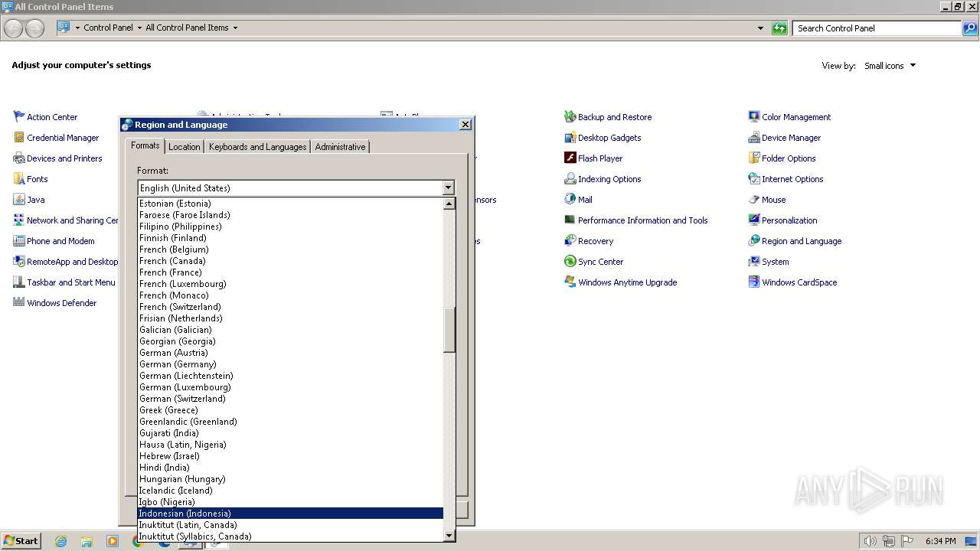This screenshot has width=980, height=551.
Task: Switch to the Keyboards and Languages tab
Action: tap(257, 147)
